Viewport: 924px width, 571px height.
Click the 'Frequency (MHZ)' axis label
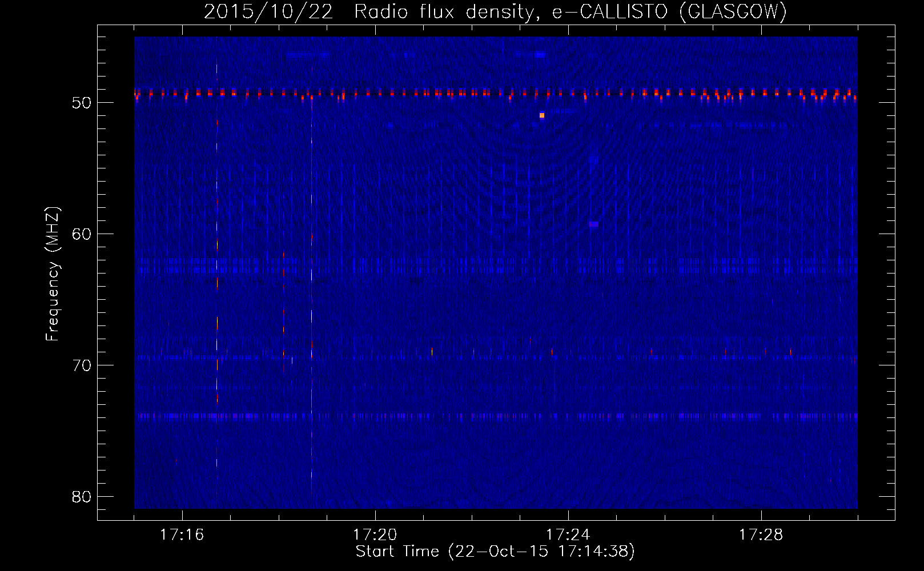pyautogui.click(x=53, y=274)
